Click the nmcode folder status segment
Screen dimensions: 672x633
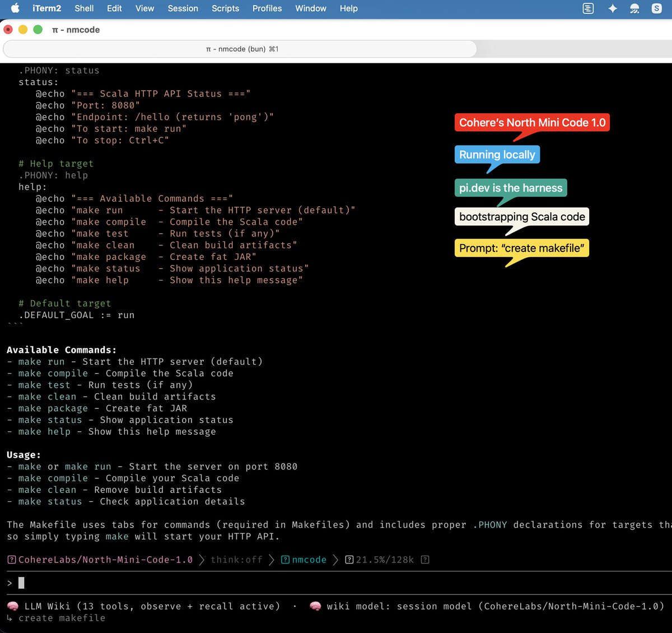[x=309, y=560]
